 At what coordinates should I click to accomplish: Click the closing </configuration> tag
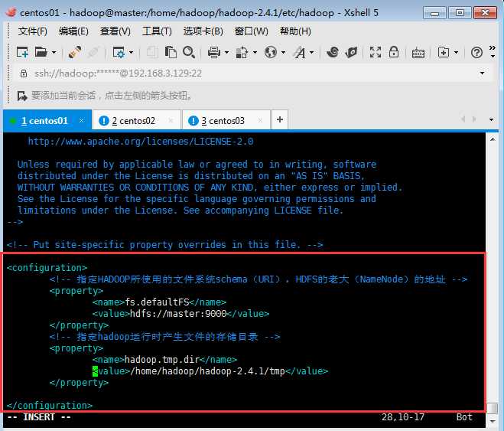point(50,406)
